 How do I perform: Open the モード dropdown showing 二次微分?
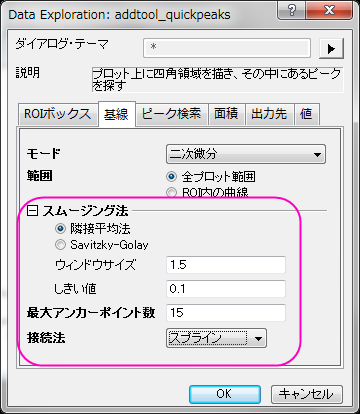pyautogui.click(x=246, y=154)
